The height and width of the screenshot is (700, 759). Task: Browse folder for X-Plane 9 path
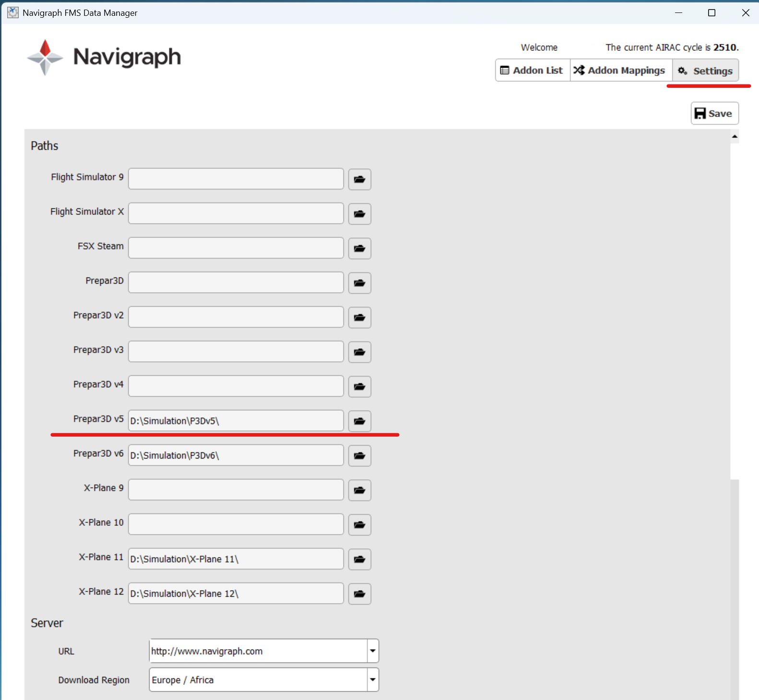[359, 490]
